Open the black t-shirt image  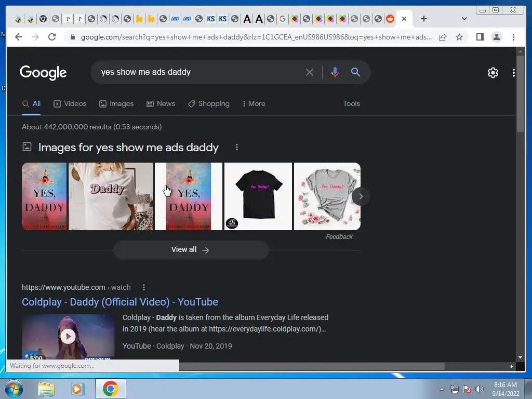click(258, 196)
